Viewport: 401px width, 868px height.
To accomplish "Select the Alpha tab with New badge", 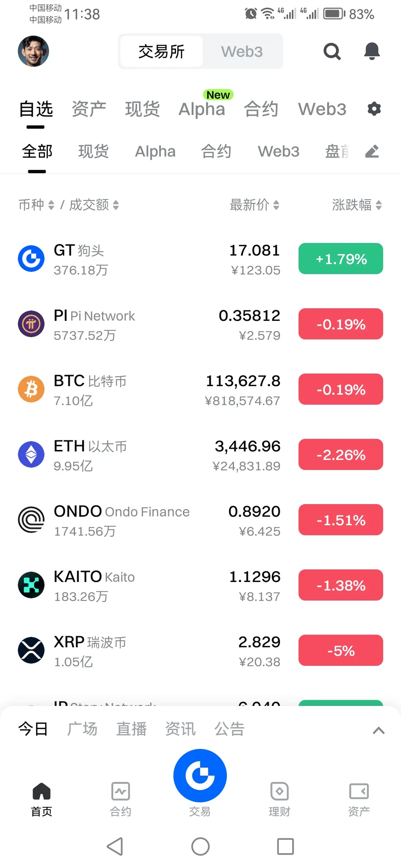I will (x=202, y=109).
